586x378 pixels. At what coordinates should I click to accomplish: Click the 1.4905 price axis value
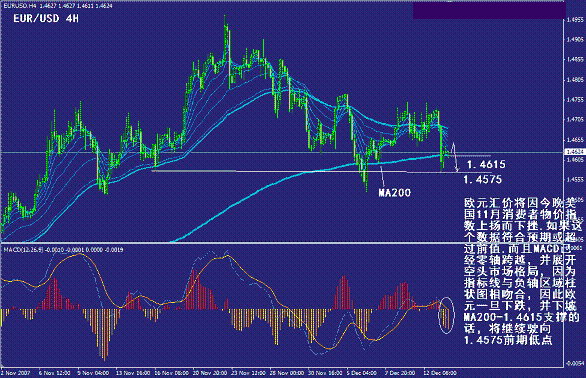575,40
